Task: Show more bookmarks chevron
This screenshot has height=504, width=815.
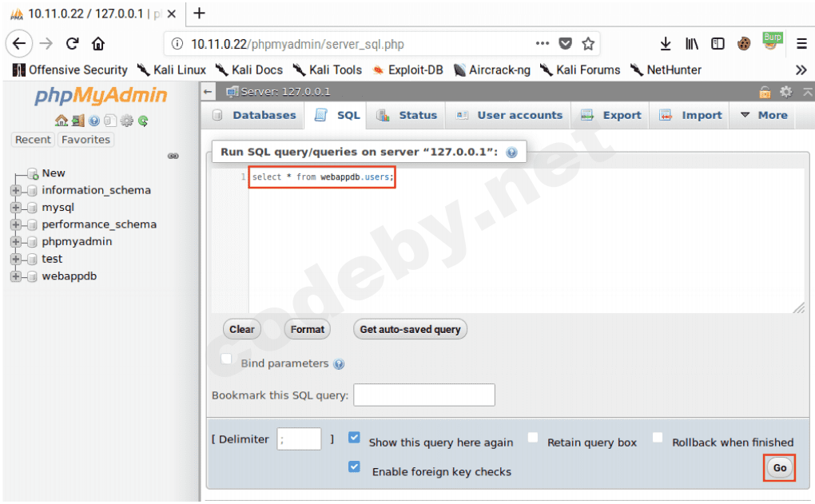Action: point(801,69)
